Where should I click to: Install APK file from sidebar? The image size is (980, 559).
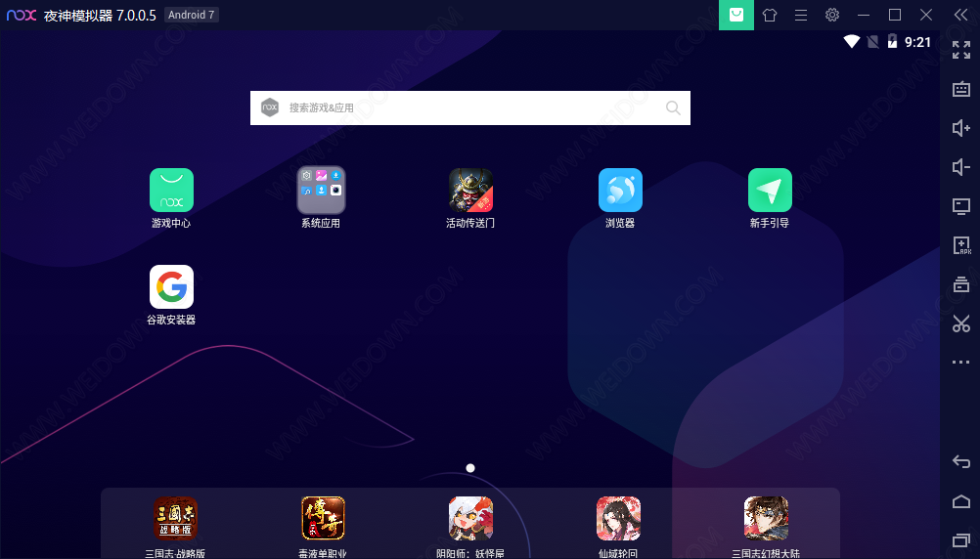[x=961, y=245]
